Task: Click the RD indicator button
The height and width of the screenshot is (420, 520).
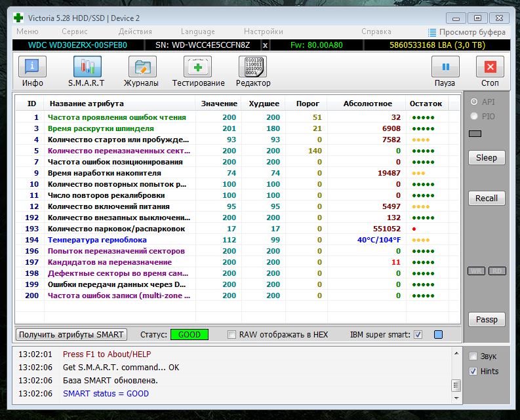Action: [x=497, y=271]
